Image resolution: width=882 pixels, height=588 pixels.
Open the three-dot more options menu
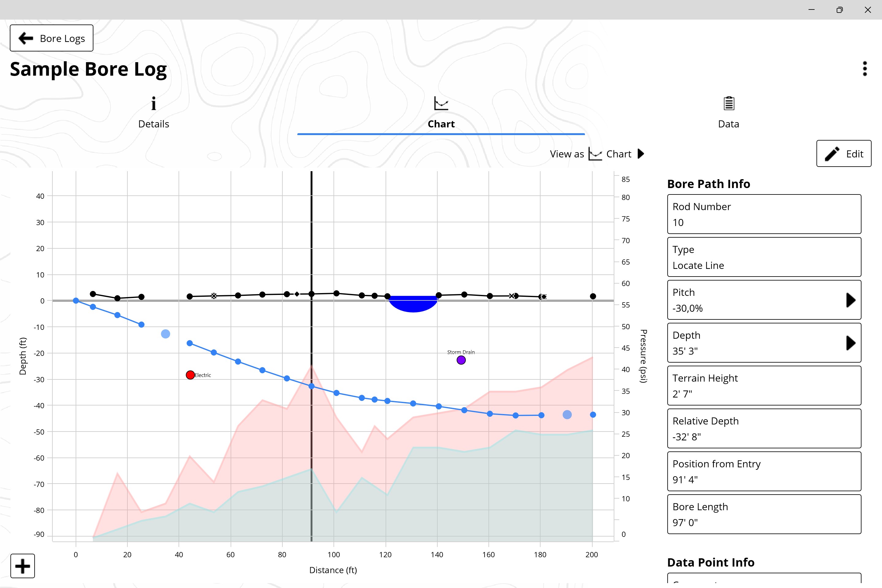point(865,69)
